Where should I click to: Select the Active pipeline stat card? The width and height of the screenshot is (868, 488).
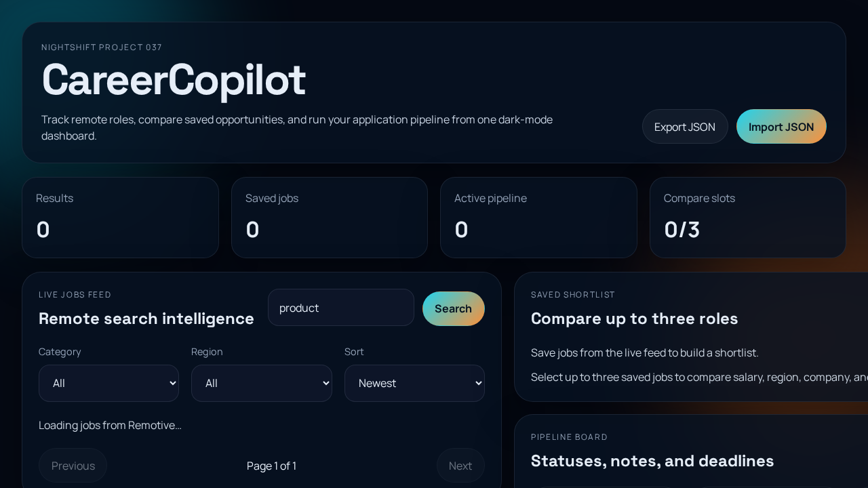(538, 217)
